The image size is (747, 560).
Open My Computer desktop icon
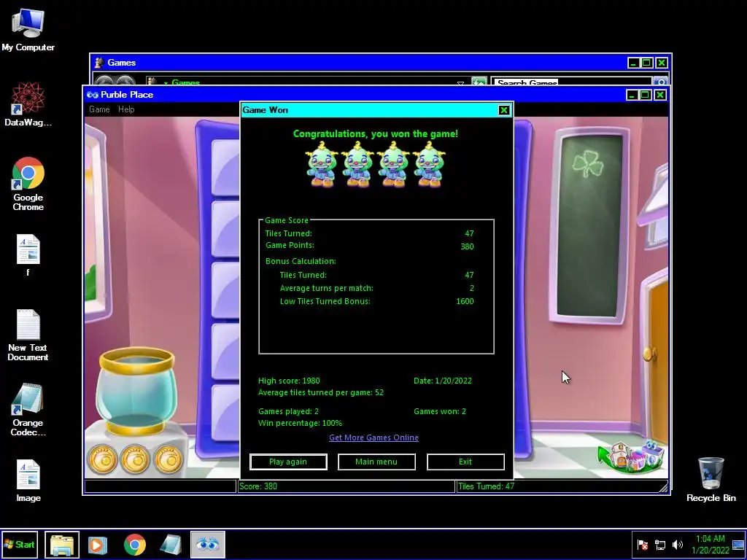(28, 30)
